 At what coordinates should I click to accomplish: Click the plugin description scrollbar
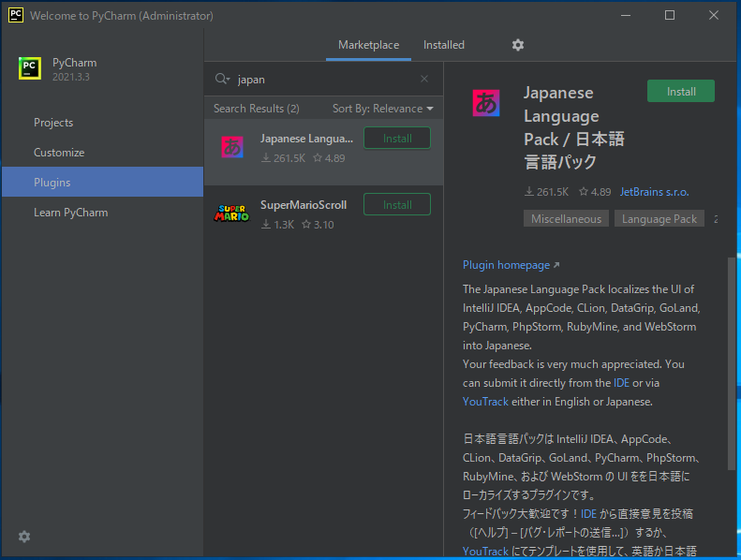pos(732,364)
